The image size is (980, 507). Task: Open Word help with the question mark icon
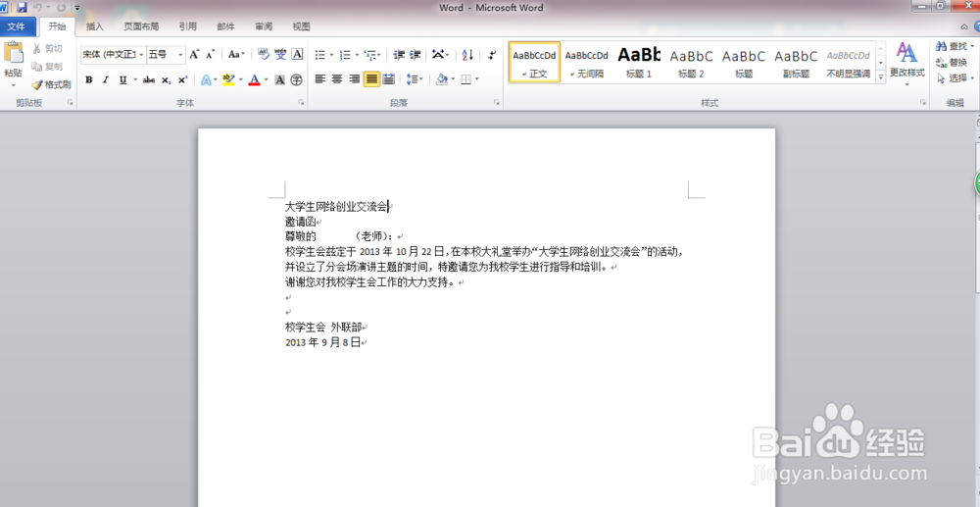tap(976, 26)
